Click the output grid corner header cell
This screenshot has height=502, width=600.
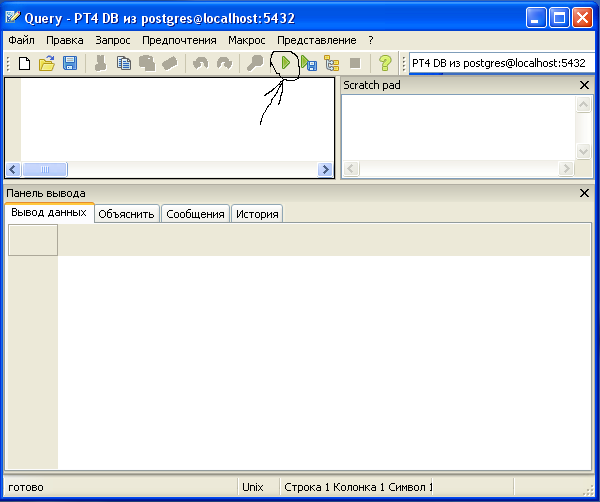coord(33,240)
